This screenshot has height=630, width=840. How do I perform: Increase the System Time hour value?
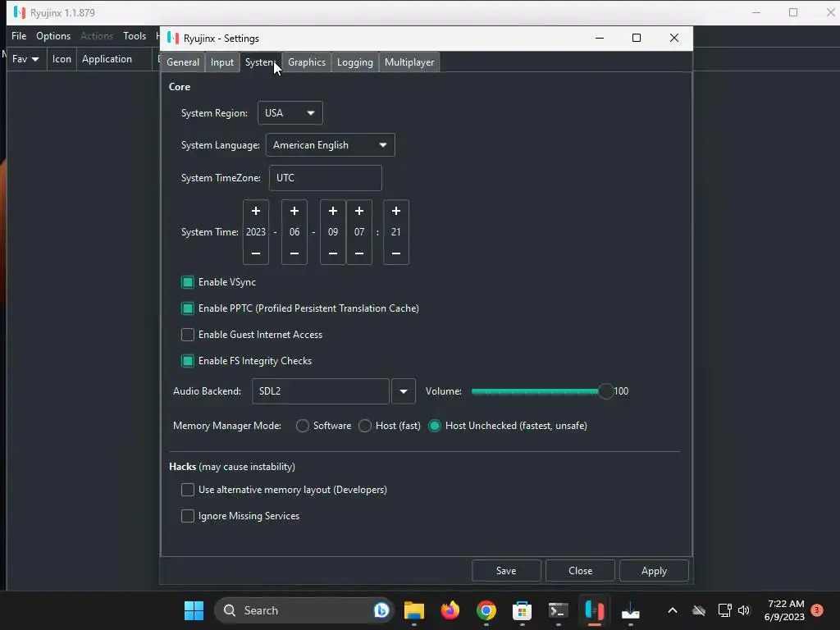359,211
